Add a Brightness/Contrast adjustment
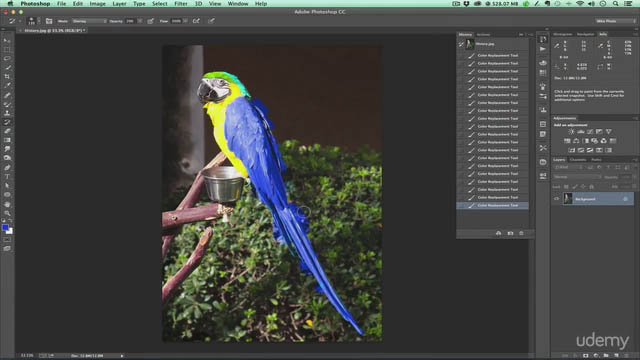 point(571,131)
